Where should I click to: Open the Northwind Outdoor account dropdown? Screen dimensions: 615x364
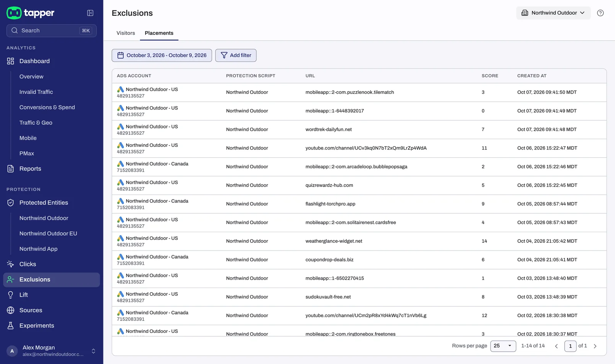[553, 13]
